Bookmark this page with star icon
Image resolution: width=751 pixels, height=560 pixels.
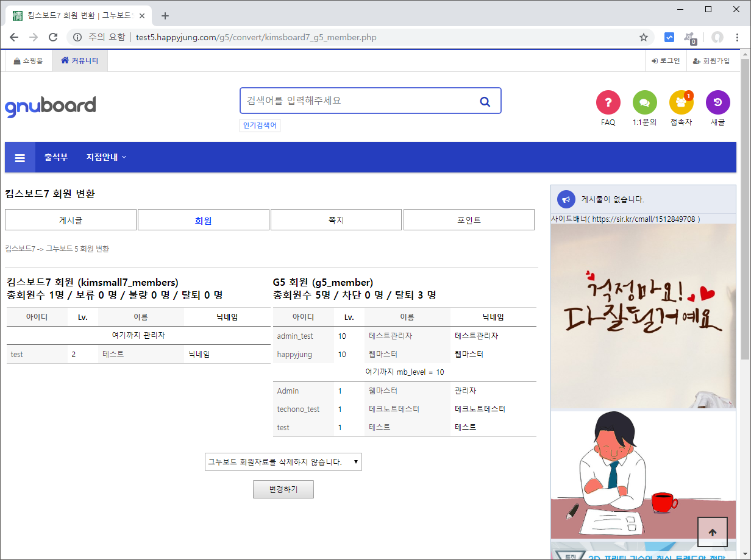pos(643,37)
